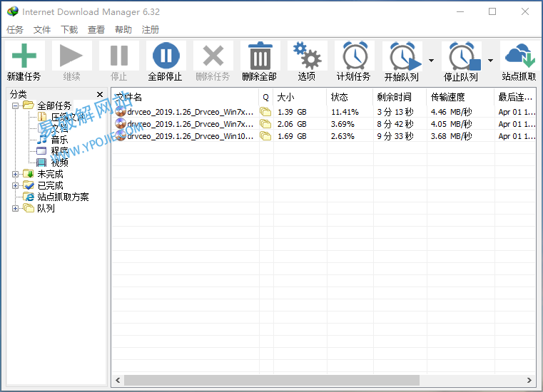This screenshot has width=543, height=392.
Task: Click disc file icon of 3.69% download
Action: click(x=121, y=124)
